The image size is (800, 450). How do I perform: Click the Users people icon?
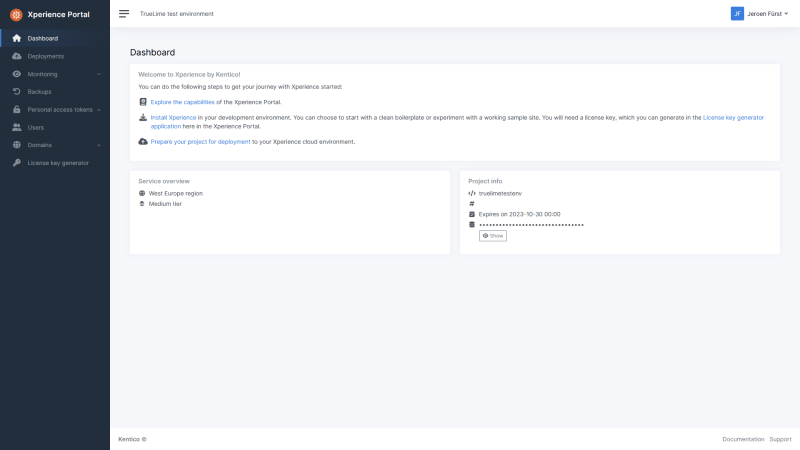pyautogui.click(x=17, y=128)
